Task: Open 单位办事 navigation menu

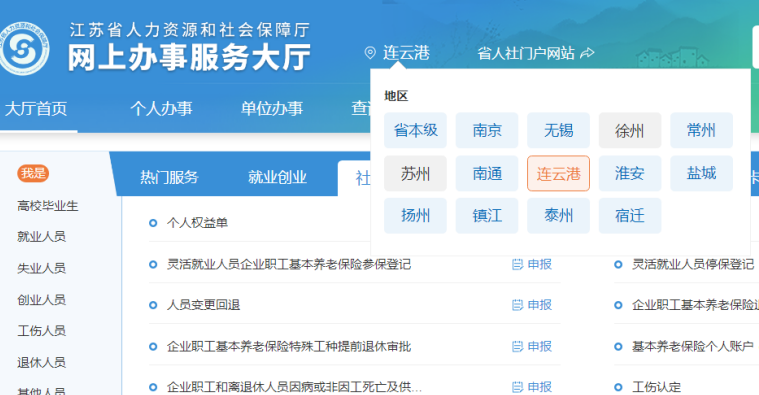Action: (272, 108)
